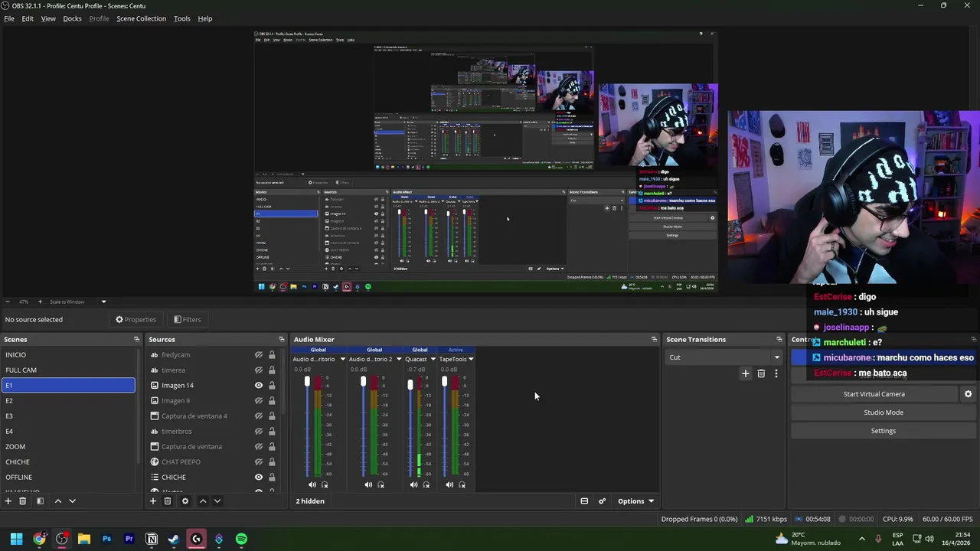Image resolution: width=980 pixels, height=551 pixels.
Task: Show the timerea source
Action: tap(259, 370)
